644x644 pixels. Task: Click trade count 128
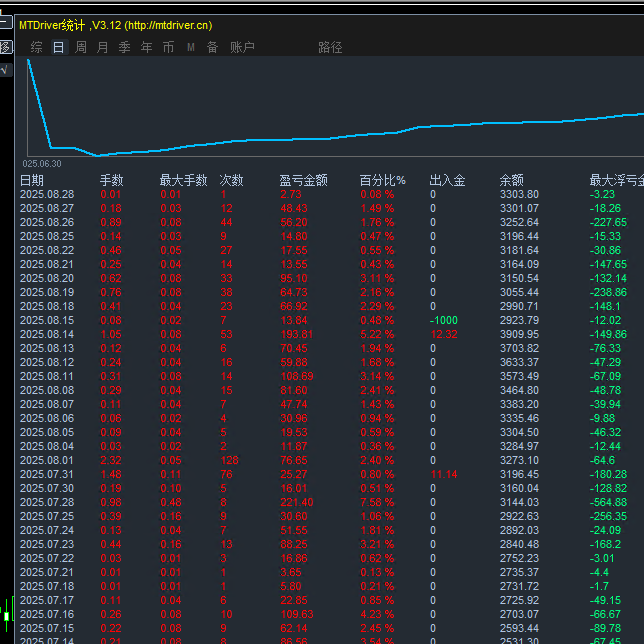[229, 460]
